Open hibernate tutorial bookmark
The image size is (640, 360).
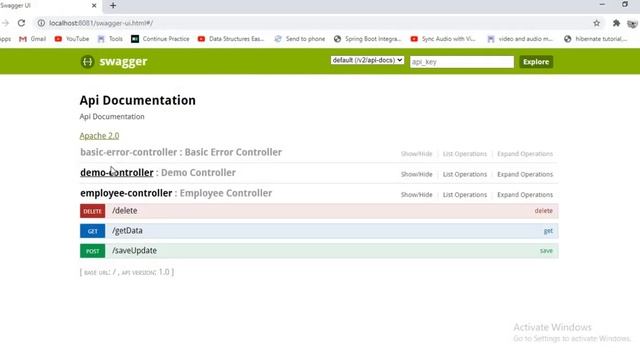(596, 39)
